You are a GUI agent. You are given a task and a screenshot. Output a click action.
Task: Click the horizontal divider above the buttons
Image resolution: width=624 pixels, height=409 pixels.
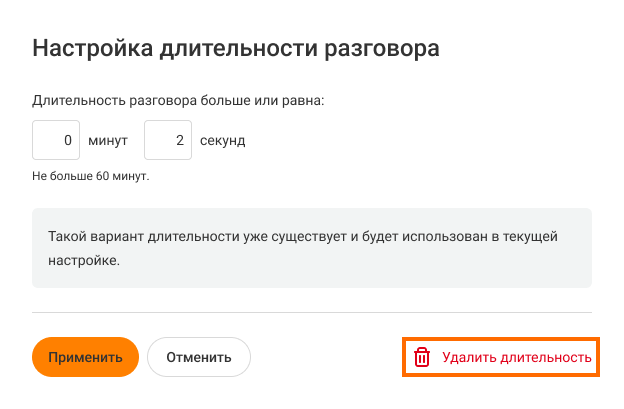coord(312,312)
